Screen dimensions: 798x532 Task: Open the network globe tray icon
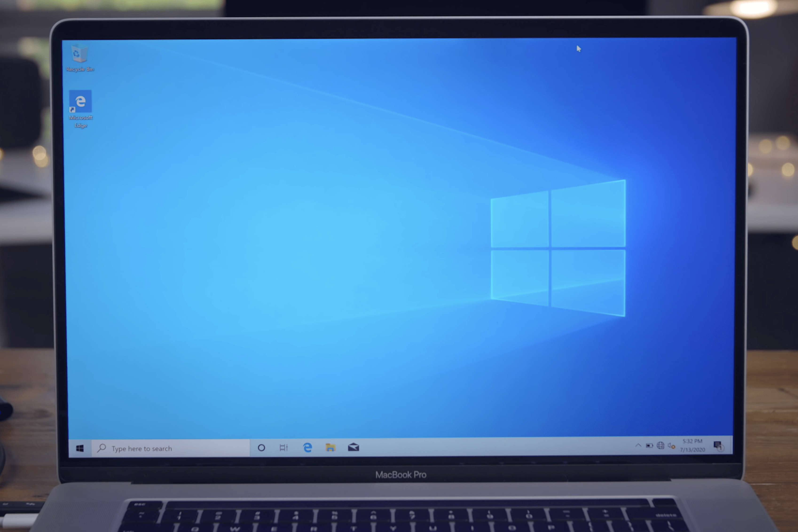click(x=660, y=446)
